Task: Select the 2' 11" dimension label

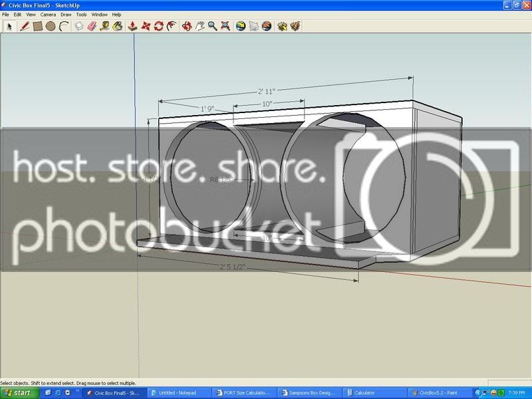Action: click(267, 91)
